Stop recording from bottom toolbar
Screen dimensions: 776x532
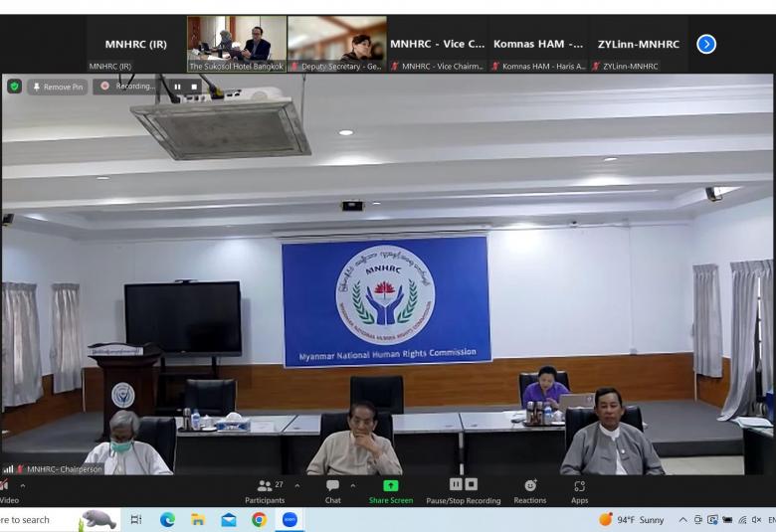tap(472, 484)
